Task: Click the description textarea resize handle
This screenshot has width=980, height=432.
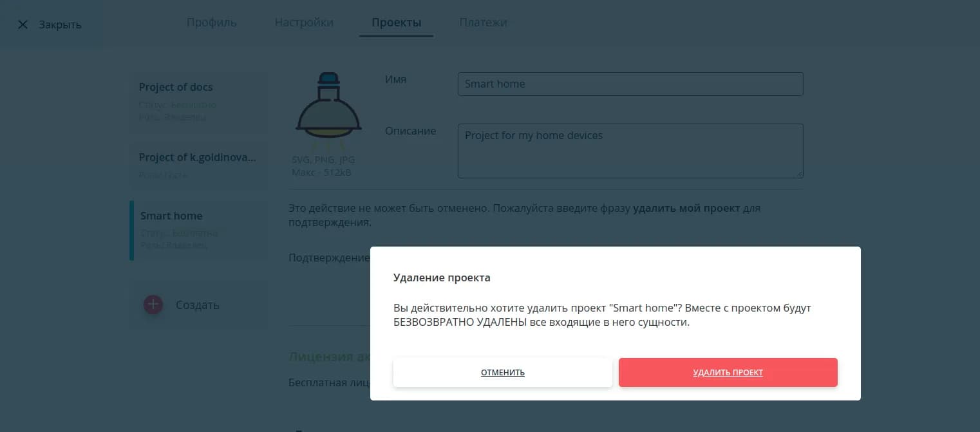Action: [x=799, y=173]
